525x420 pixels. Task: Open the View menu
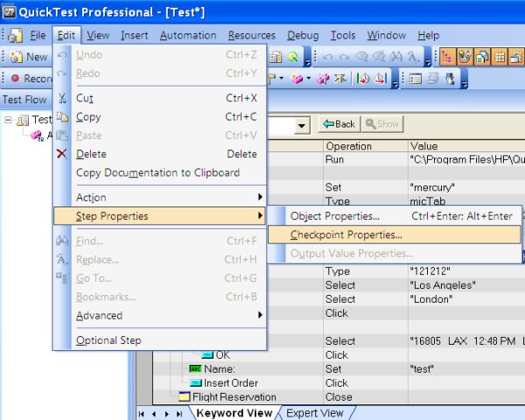[x=98, y=35]
